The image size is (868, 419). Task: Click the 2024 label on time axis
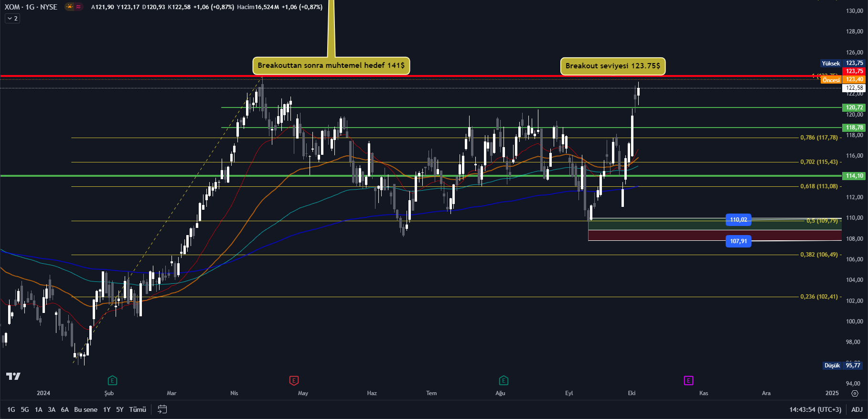[x=43, y=393]
